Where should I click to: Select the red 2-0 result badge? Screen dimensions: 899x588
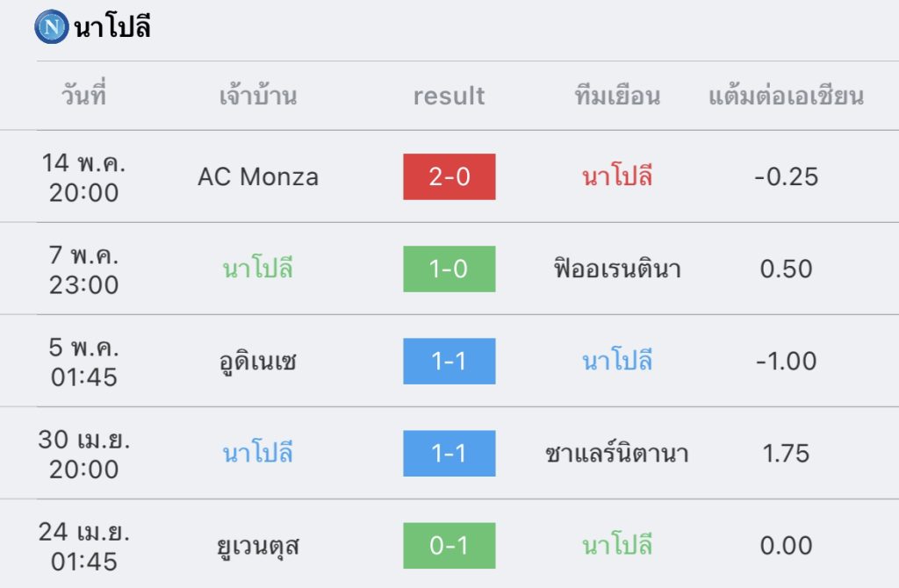(449, 176)
